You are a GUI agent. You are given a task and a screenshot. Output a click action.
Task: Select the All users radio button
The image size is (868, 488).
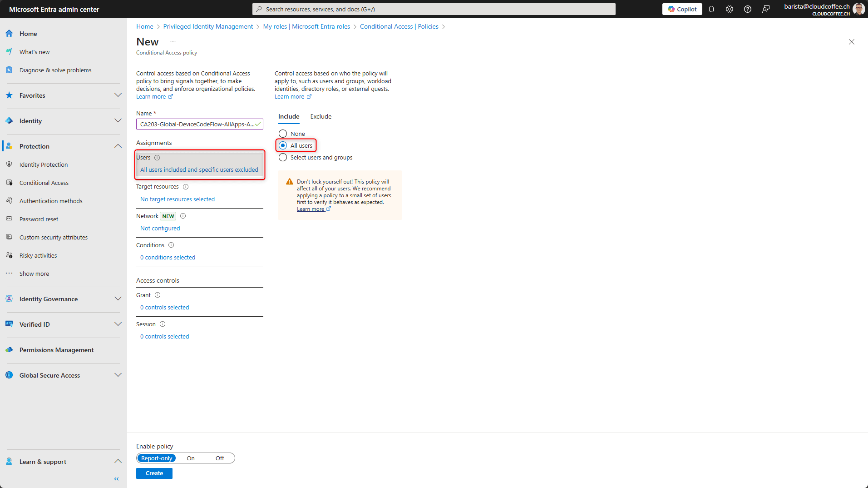point(283,145)
